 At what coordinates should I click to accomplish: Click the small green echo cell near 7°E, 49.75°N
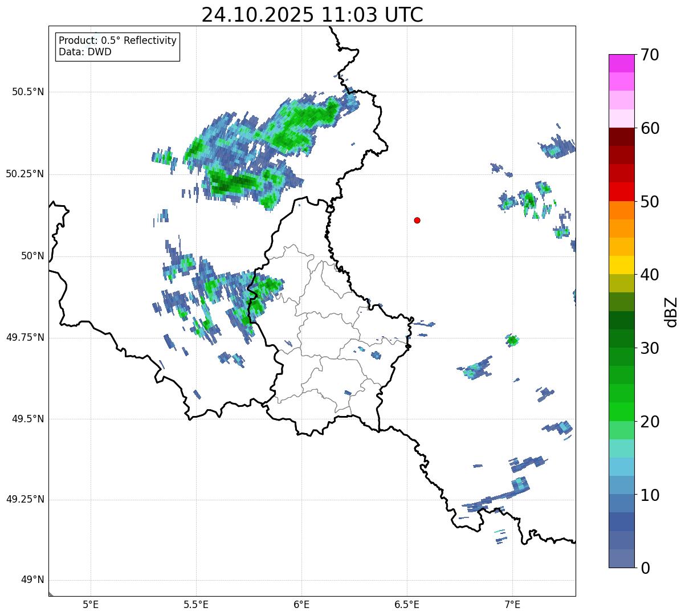coord(512,341)
